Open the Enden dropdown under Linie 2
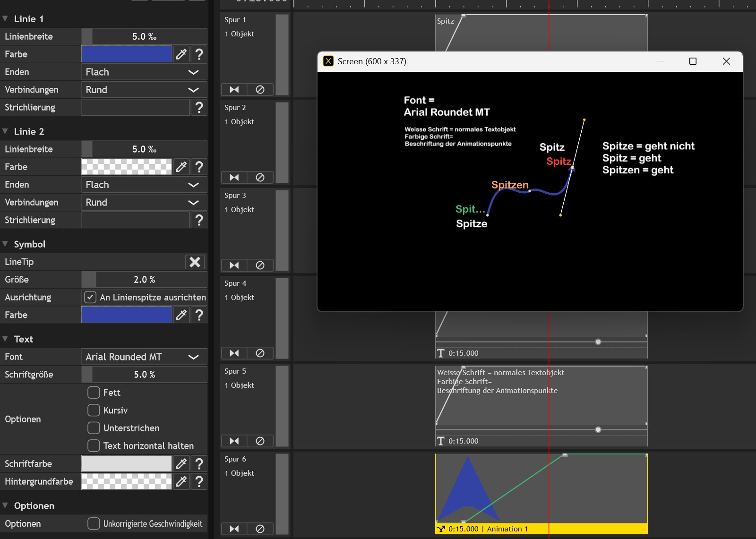 144,185
